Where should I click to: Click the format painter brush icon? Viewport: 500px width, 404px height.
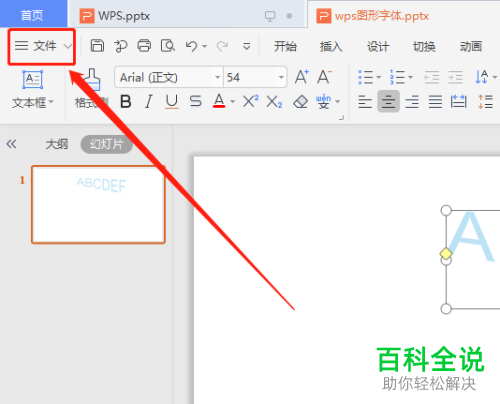pyautogui.click(x=91, y=79)
